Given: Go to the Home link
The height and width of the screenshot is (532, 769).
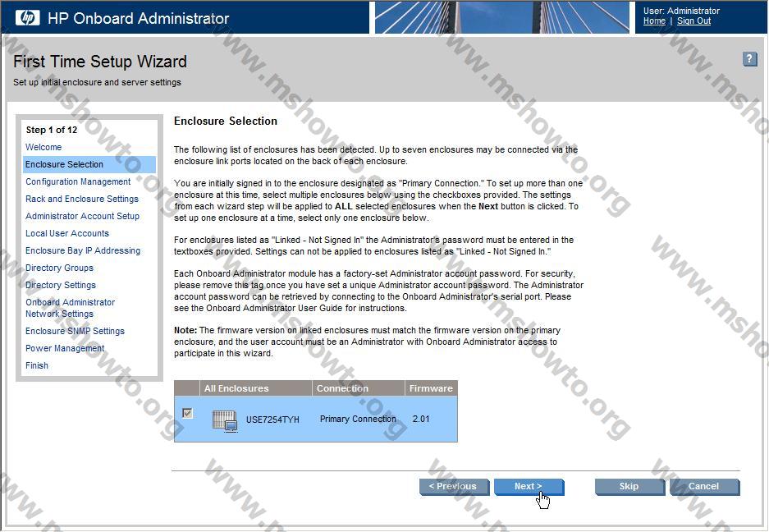Looking at the screenshot, I should 654,21.
